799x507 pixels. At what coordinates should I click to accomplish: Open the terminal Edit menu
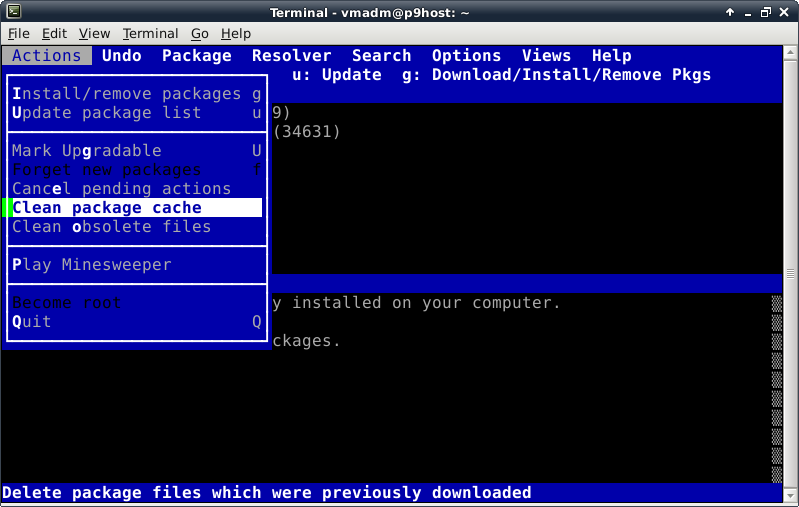point(54,34)
